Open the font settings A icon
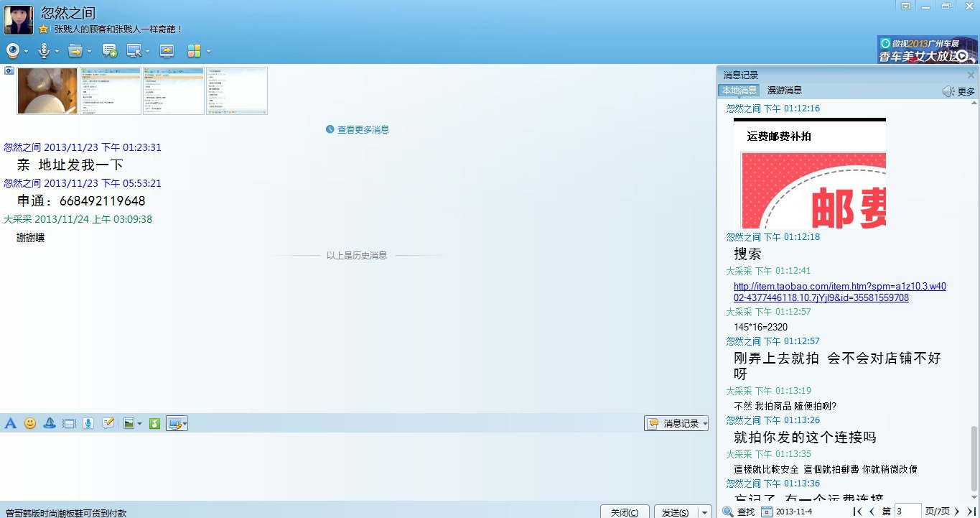This screenshot has width=980, height=518. tap(10, 424)
